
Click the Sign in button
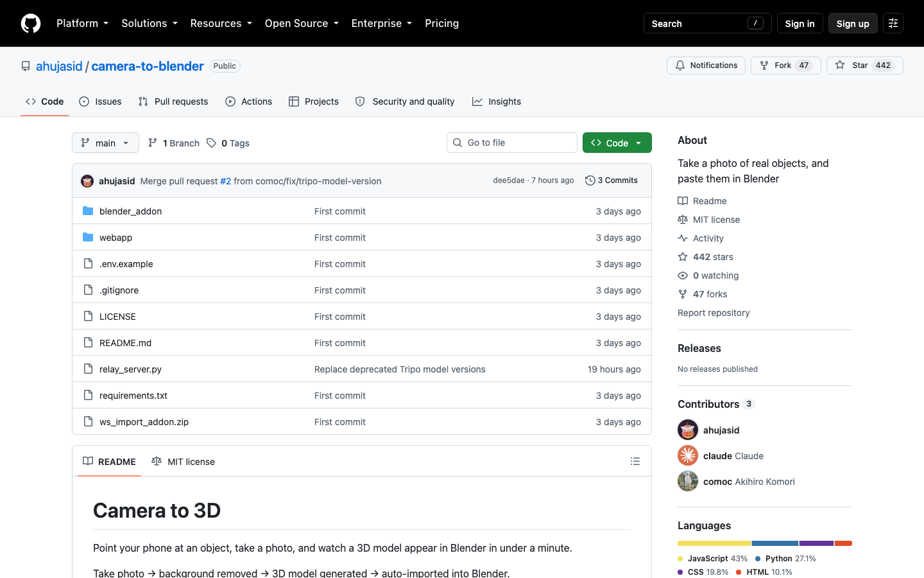(800, 23)
